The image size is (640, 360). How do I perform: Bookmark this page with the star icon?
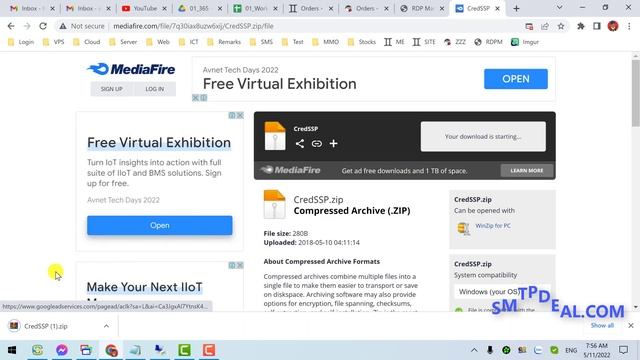[561, 26]
